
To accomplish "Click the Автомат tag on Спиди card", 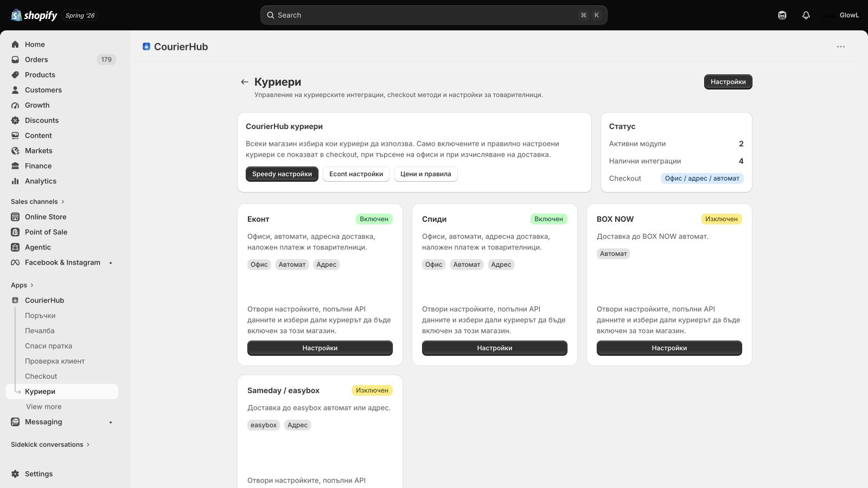I will click(467, 265).
